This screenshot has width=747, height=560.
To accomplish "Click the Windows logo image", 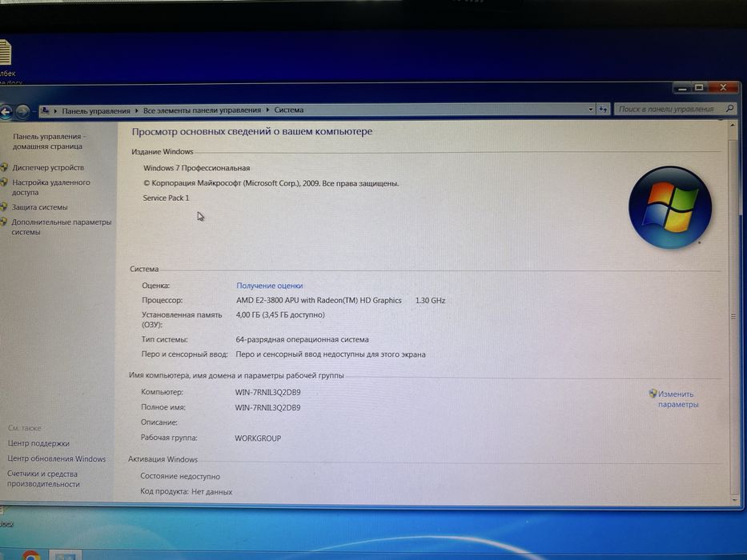I will coord(670,207).
